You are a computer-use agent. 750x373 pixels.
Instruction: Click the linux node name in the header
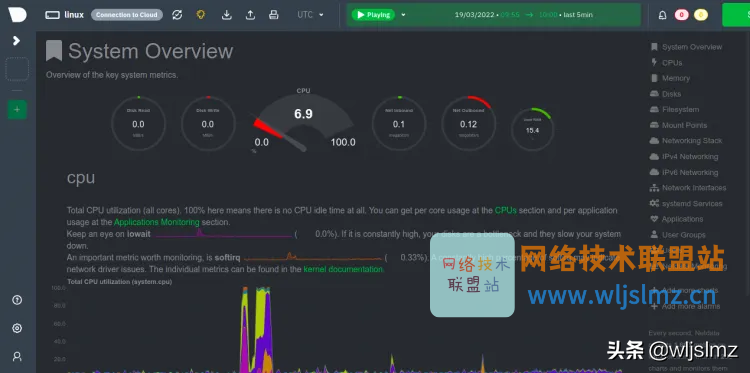[x=74, y=15]
